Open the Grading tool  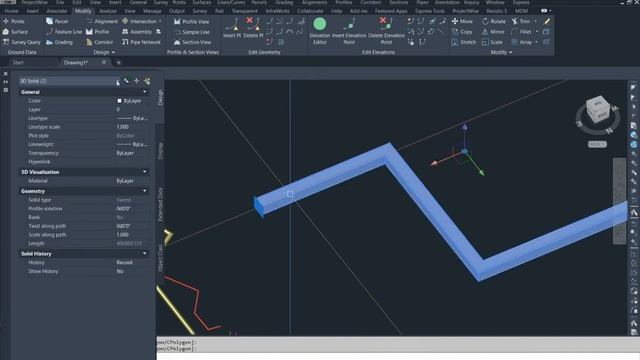click(59, 42)
